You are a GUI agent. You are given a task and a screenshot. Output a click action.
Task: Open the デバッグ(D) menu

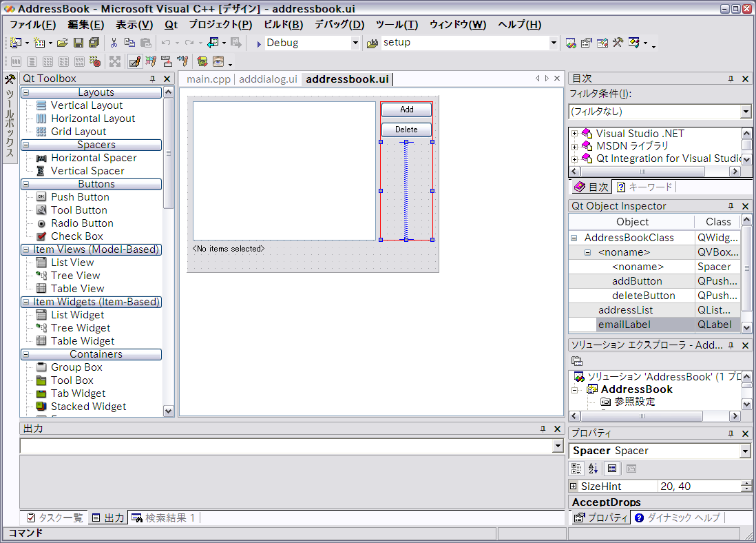coord(339,25)
